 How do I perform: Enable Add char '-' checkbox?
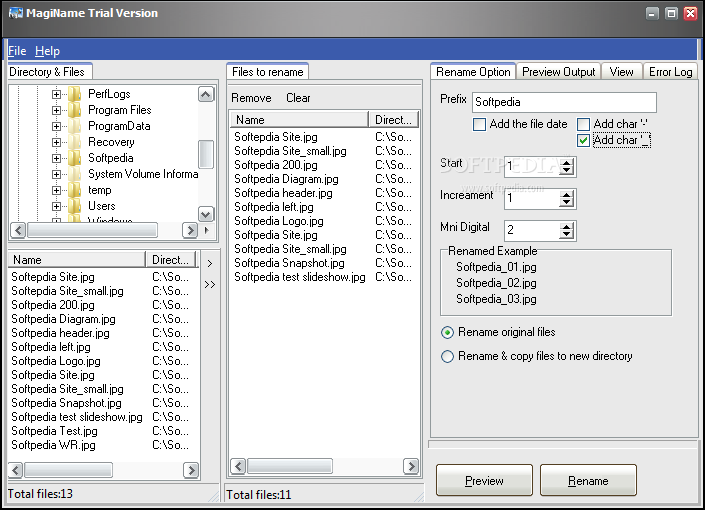tap(583, 124)
